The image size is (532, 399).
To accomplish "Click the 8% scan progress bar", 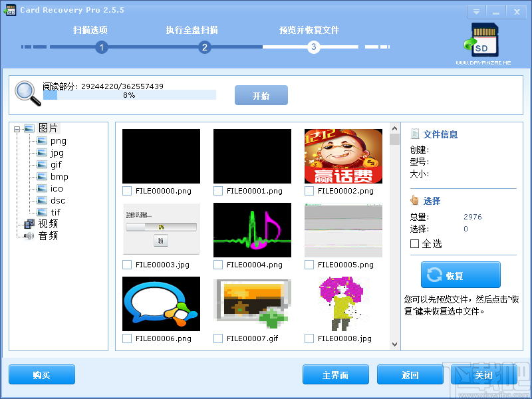I will pyautogui.click(x=130, y=95).
